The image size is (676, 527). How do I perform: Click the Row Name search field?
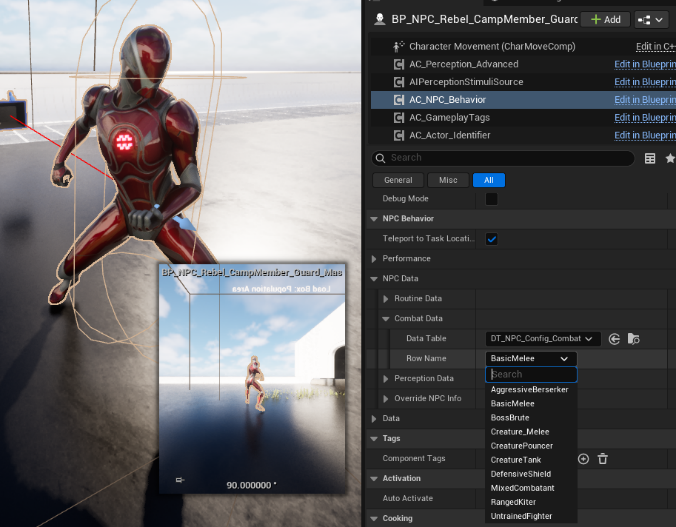click(x=531, y=374)
